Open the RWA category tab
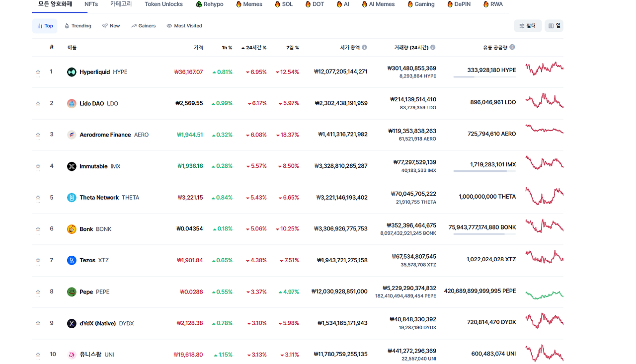Viewport: 636px width, 364px height. pos(493,4)
